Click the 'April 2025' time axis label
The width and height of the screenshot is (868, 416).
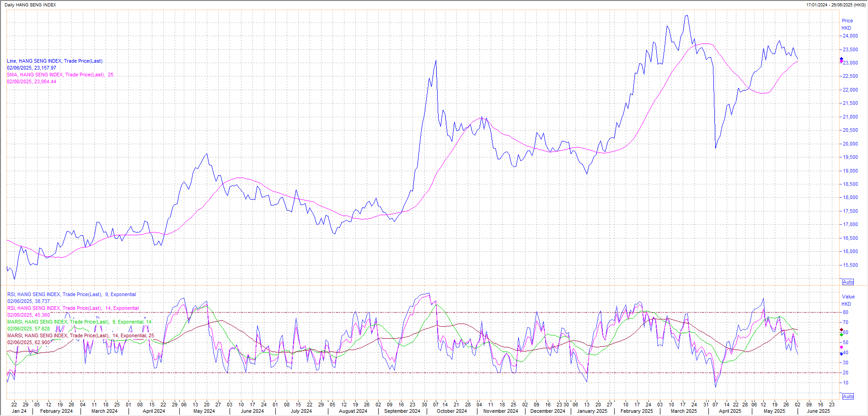(730, 411)
